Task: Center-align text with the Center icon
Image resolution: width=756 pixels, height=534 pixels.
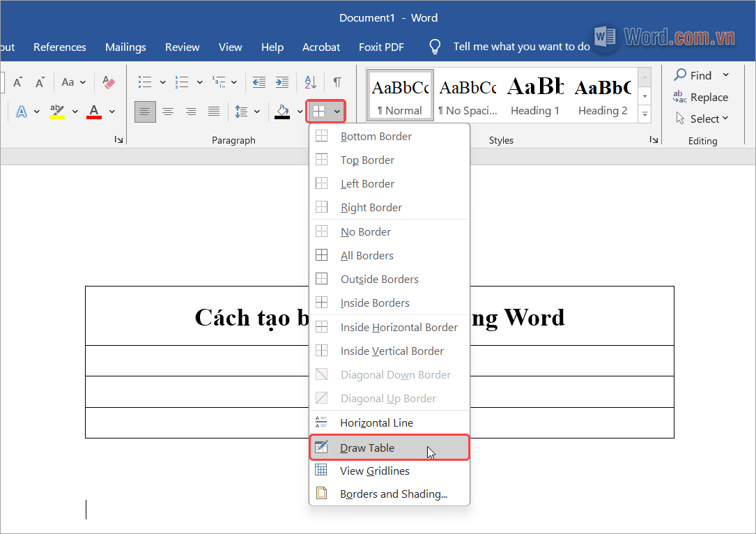Action: pyautogui.click(x=168, y=112)
